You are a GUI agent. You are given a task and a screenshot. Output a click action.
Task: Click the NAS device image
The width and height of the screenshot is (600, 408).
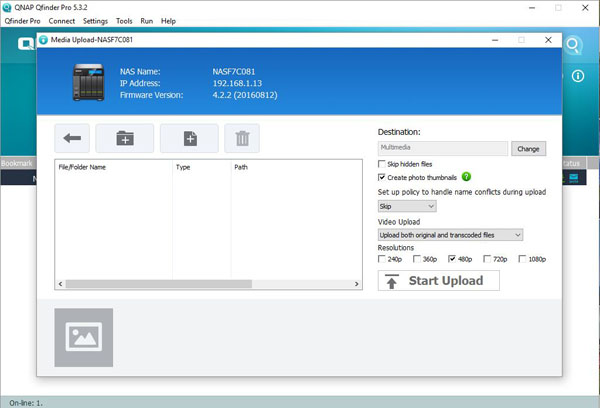click(x=88, y=82)
